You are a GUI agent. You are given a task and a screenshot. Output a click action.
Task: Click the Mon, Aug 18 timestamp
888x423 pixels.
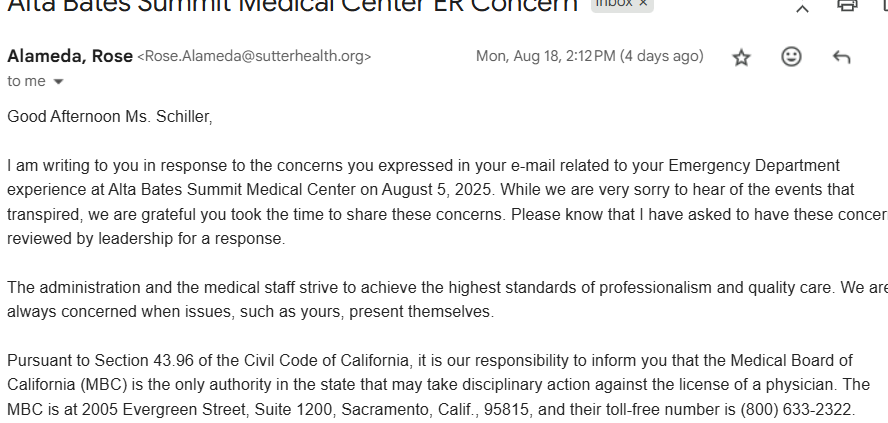point(545,57)
